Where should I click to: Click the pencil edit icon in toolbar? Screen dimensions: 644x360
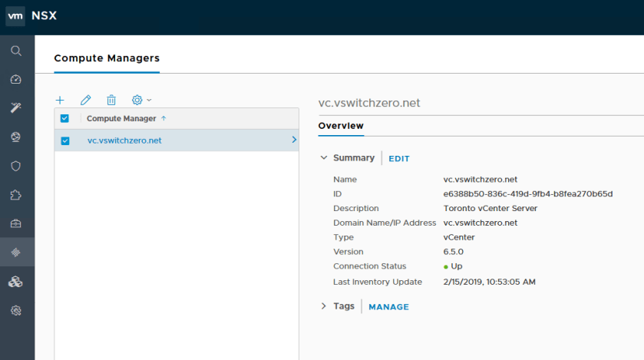[x=86, y=100]
